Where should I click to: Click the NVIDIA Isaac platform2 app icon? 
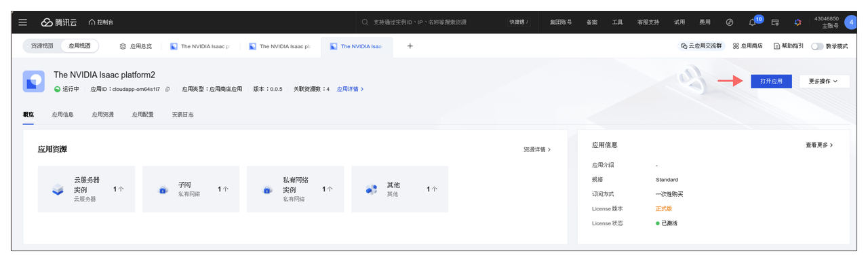[33, 81]
